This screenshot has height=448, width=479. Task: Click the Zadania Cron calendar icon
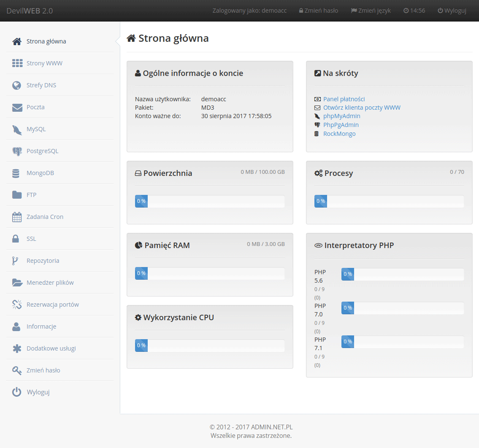tap(17, 217)
